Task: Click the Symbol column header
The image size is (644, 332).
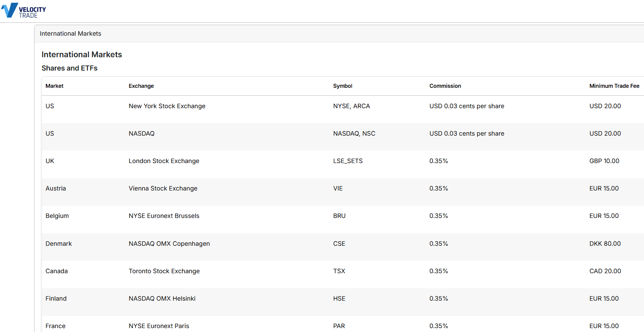Action: (343, 86)
